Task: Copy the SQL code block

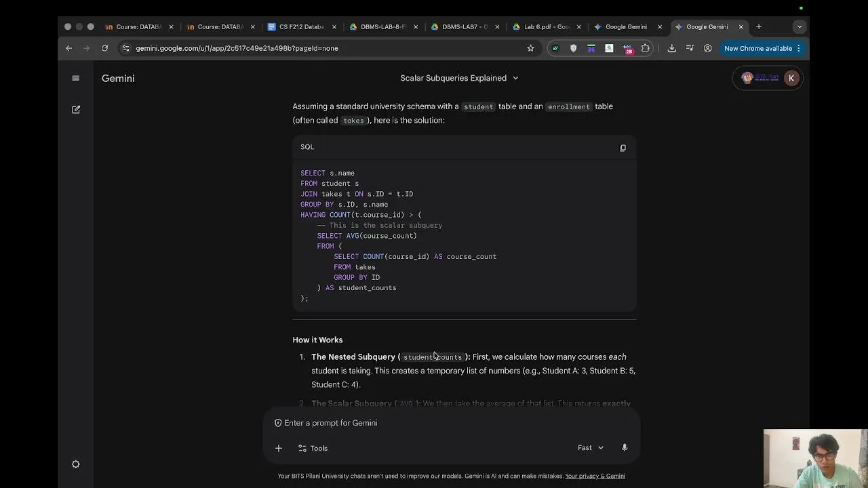Action: pyautogui.click(x=623, y=148)
